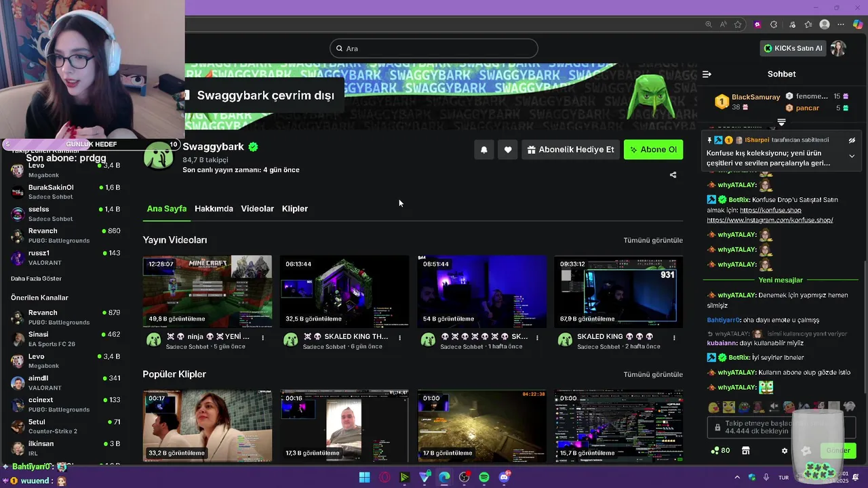Click the notification bell on Swaggybark's channel
The image size is (868, 488).
[484, 150]
